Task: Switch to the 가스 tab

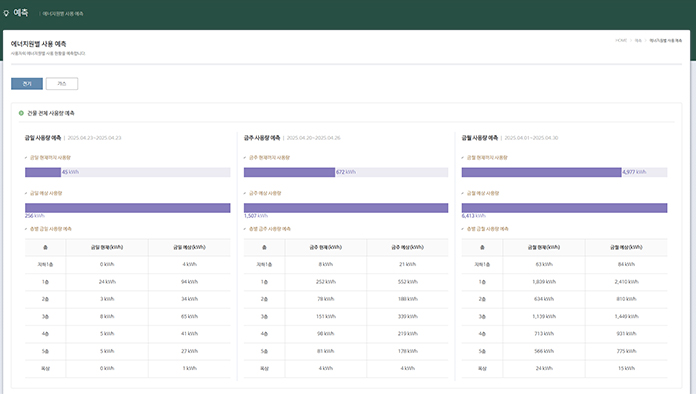Action: 62,84
